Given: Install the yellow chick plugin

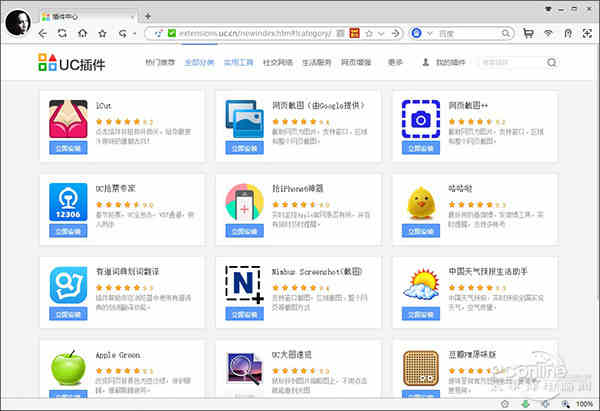Looking at the screenshot, I should (421, 231).
